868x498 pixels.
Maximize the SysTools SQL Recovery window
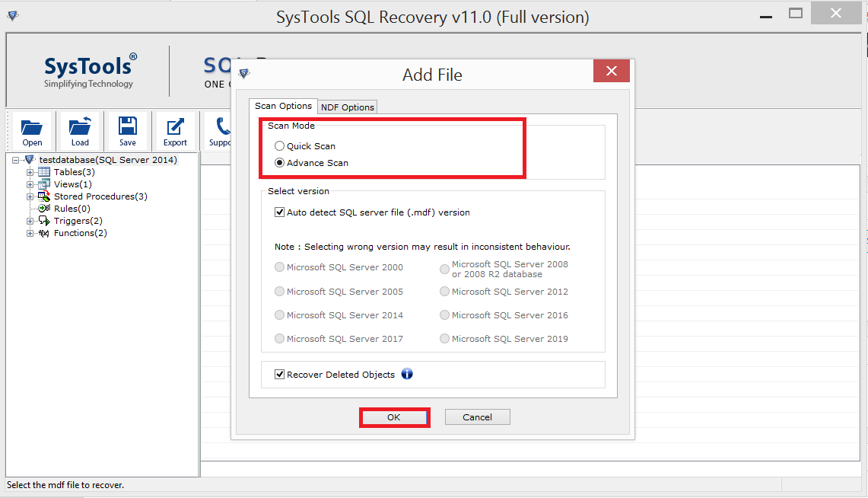(x=796, y=14)
